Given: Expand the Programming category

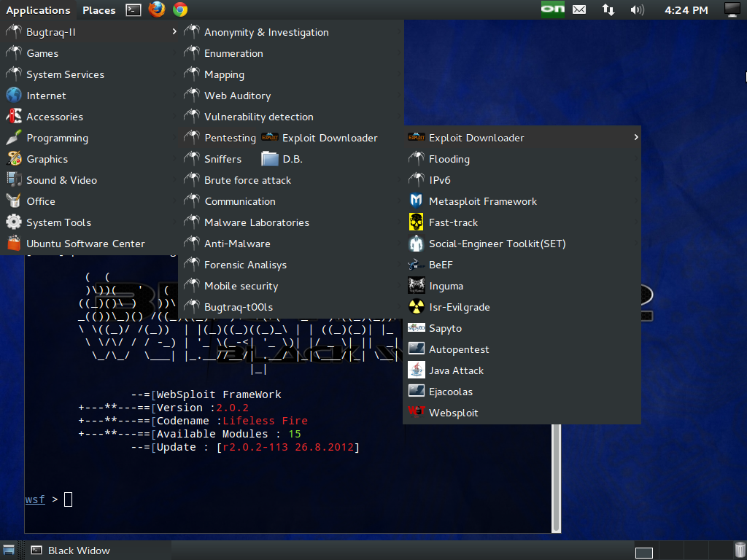Looking at the screenshot, I should (89, 138).
